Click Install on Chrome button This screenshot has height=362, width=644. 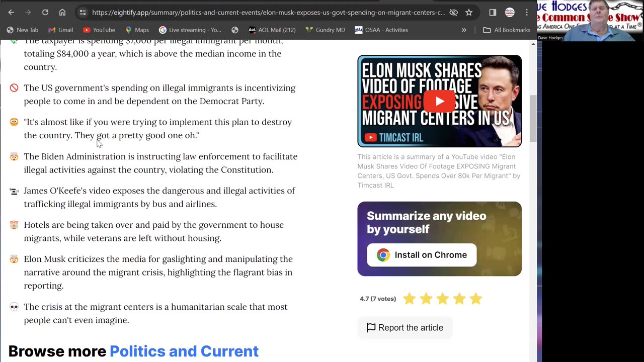pyautogui.click(x=422, y=255)
